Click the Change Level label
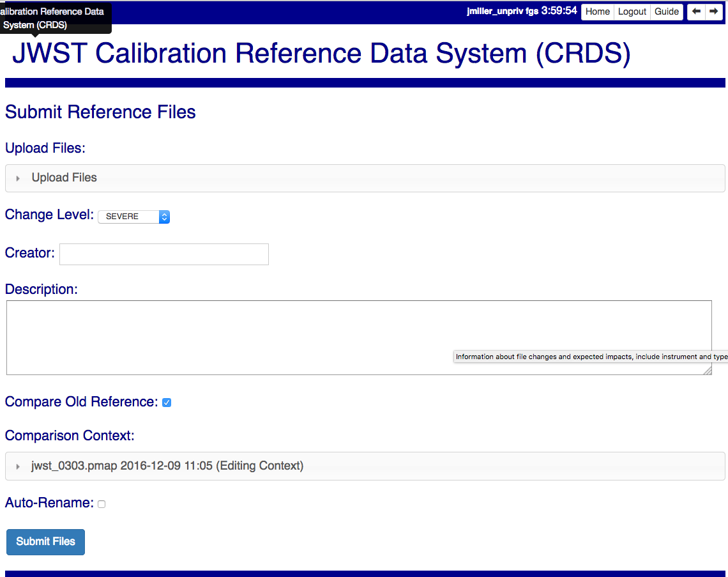Screen dimensions: 728x577 click(x=49, y=215)
